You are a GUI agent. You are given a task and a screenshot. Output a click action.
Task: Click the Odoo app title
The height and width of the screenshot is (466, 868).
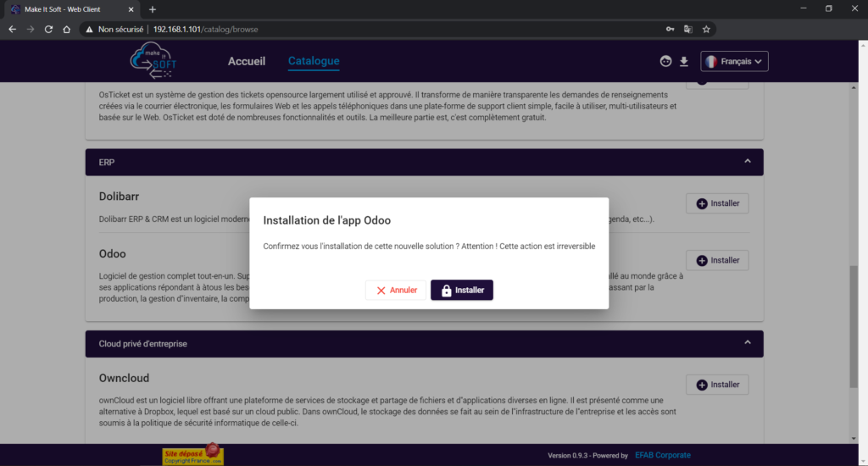(x=113, y=254)
